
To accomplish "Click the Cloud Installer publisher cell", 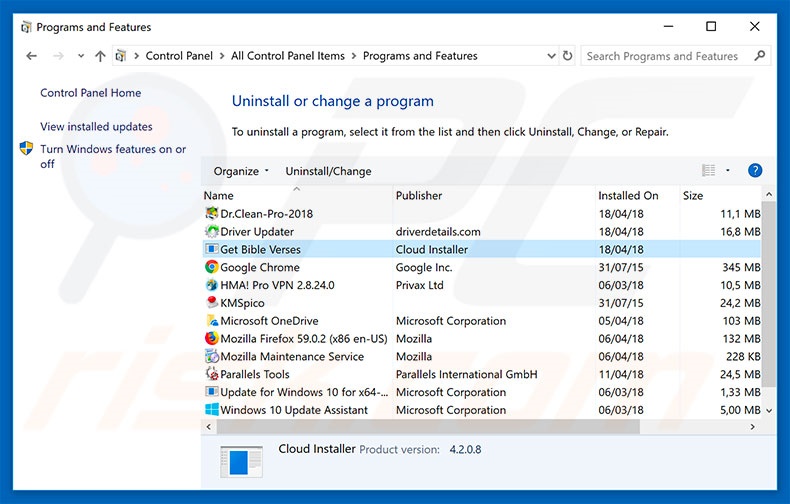I will tap(432, 249).
